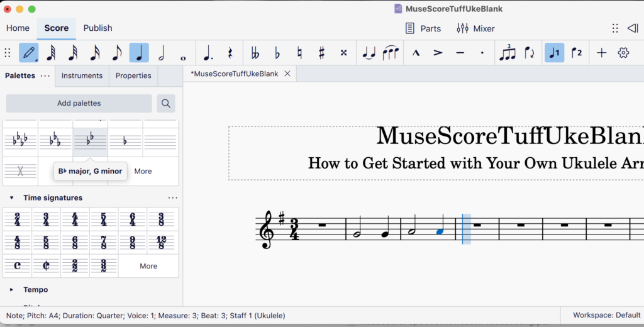
Task: Apply double flat accidental
Action: [x=255, y=53]
